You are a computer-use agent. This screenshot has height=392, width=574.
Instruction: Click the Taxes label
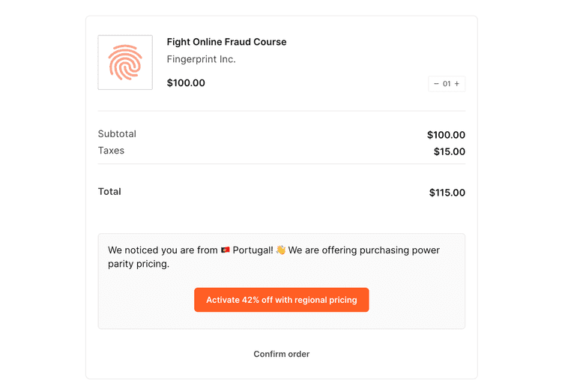pos(111,151)
